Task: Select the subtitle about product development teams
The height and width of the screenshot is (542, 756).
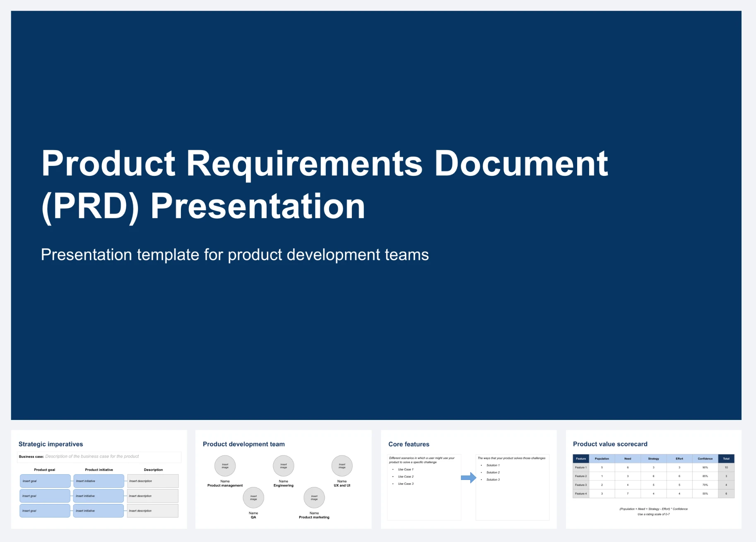Action: tap(235, 254)
